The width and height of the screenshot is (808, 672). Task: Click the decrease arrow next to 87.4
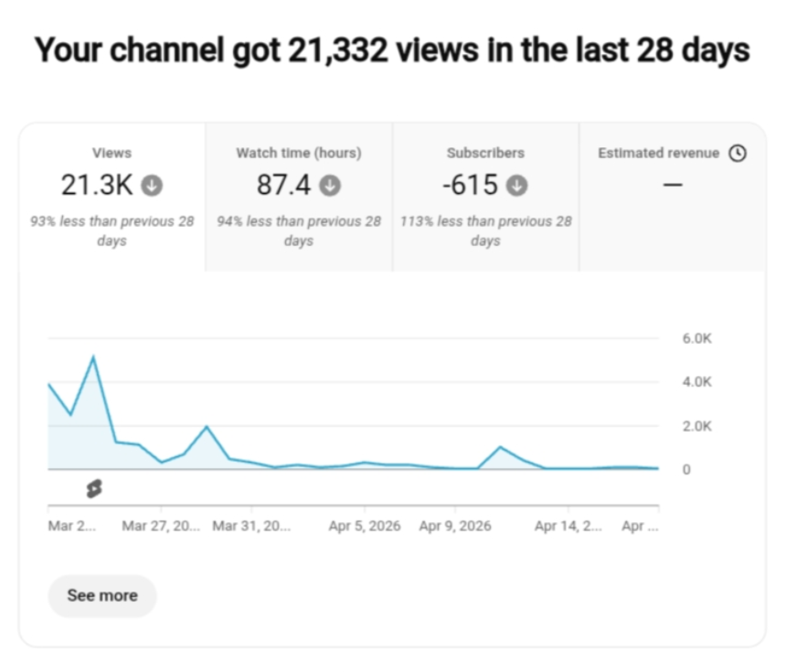click(331, 186)
